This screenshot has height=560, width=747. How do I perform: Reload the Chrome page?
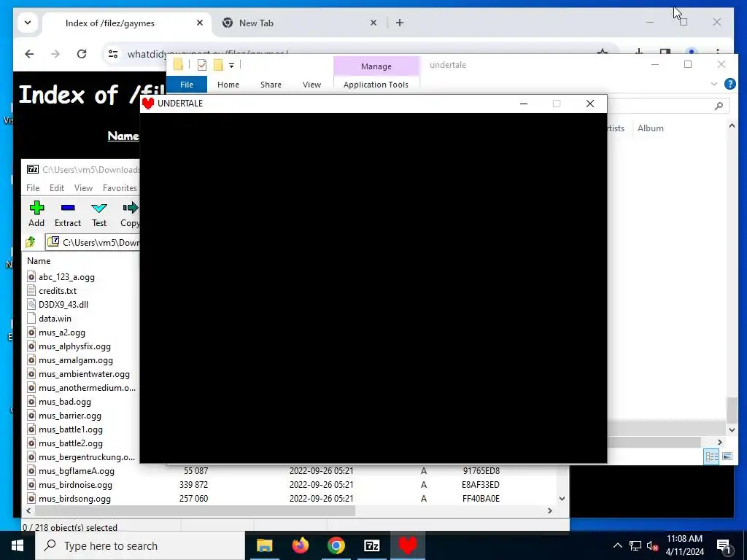(x=82, y=54)
